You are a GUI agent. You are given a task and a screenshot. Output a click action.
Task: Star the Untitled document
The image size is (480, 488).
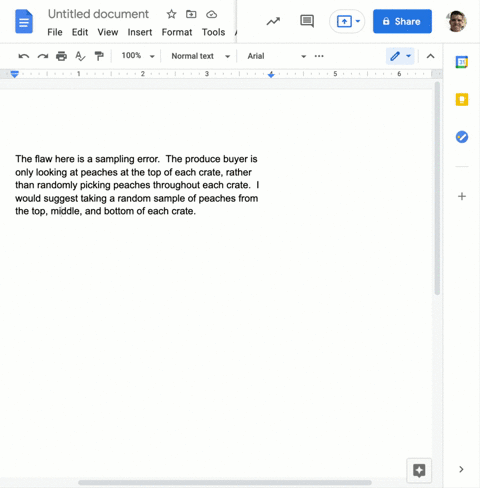pyautogui.click(x=171, y=14)
